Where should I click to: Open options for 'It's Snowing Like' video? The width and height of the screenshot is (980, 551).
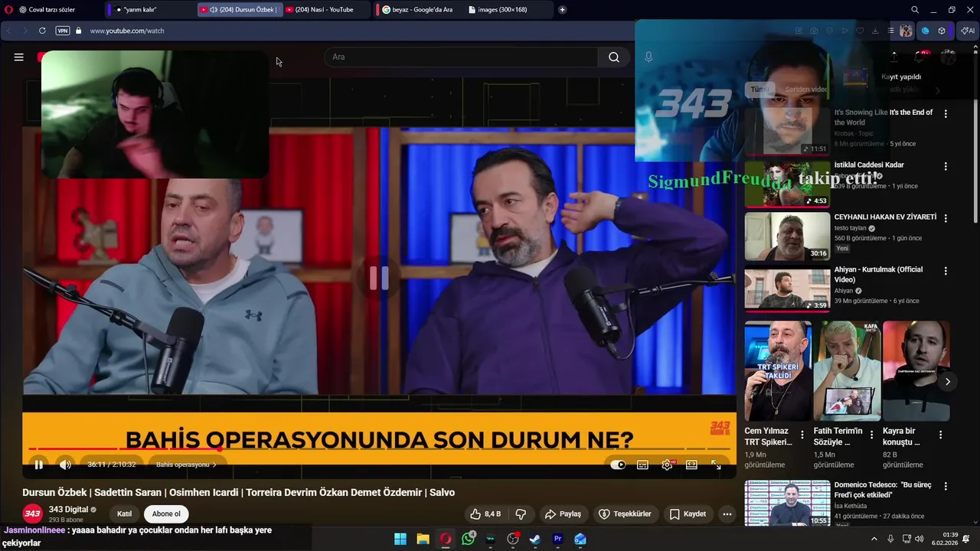click(x=946, y=113)
